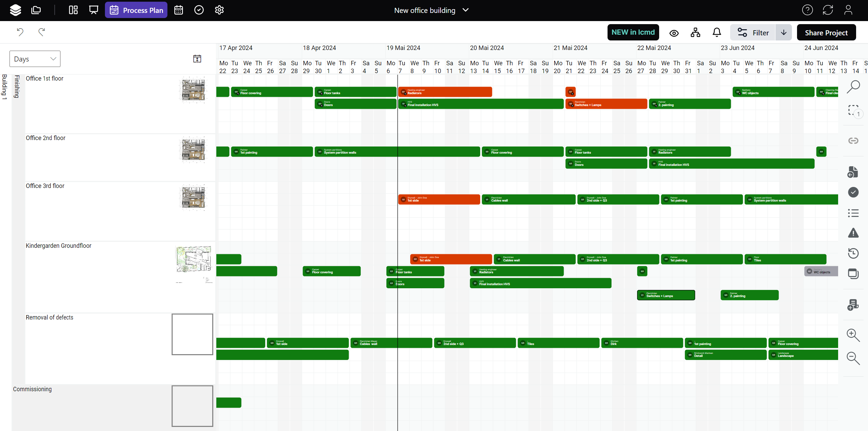This screenshot has height=431, width=868.
Task: Click the Share Project button
Action: [826, 33]
